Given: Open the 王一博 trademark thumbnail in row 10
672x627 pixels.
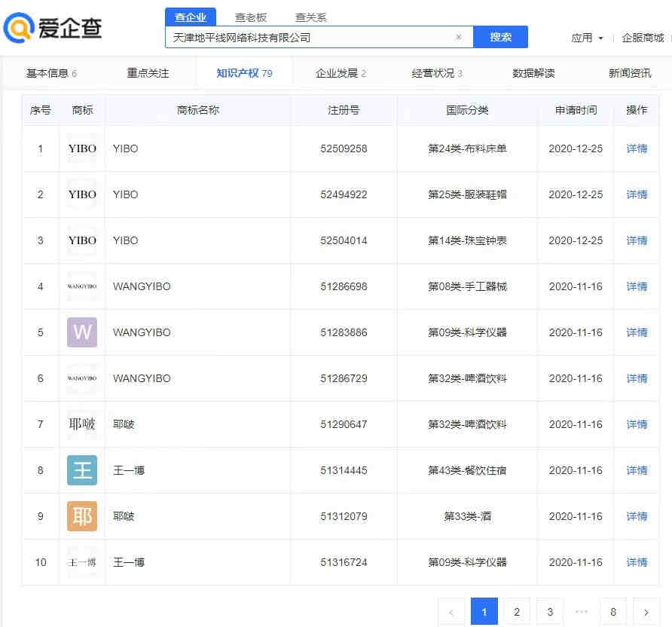Looking at the screenshot, I should coord(82,562).
